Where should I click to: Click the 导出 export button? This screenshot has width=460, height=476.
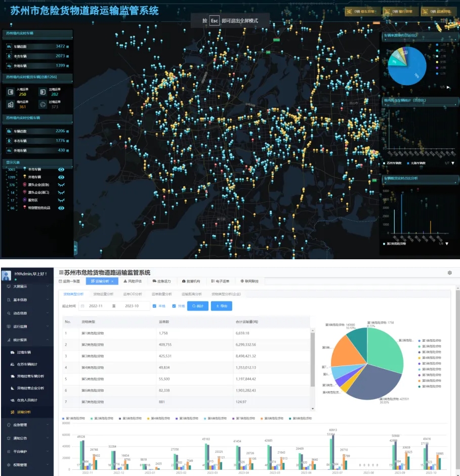(221, 306)
